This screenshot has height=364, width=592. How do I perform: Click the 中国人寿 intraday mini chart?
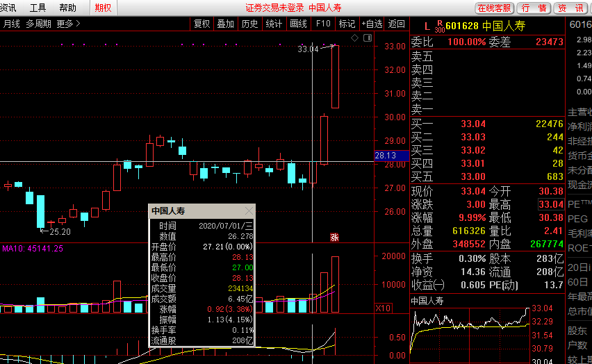click(470, 334)
